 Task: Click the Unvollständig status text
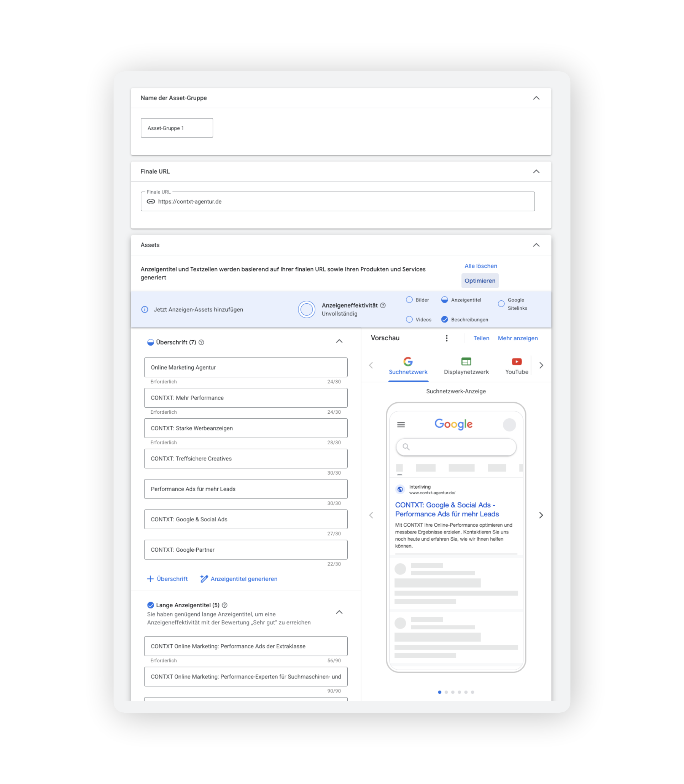pos(339,314)
